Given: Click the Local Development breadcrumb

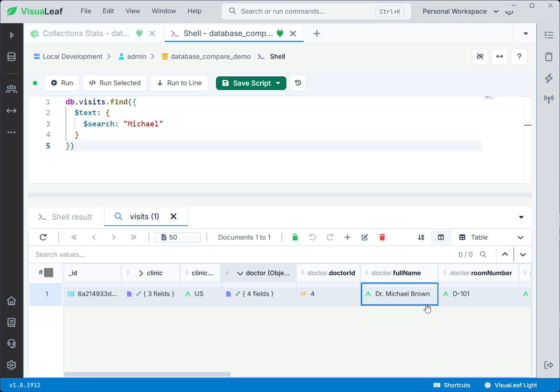Looking at the screenshot, I should tap(68, 56).
